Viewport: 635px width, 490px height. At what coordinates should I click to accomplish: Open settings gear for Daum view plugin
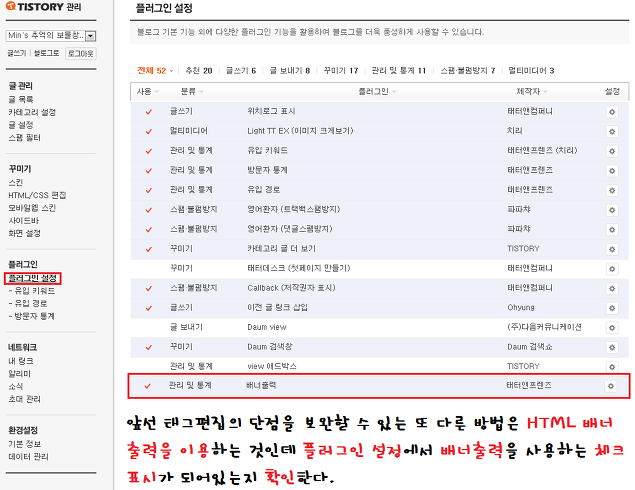(612, 328)
